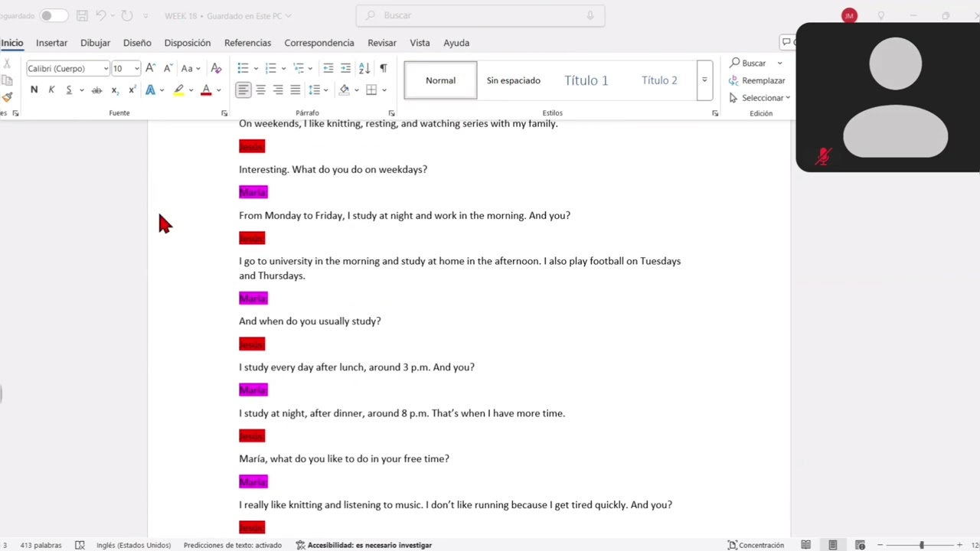Align text left
This screenshot has height=551, width=980.
coord(243,90)
